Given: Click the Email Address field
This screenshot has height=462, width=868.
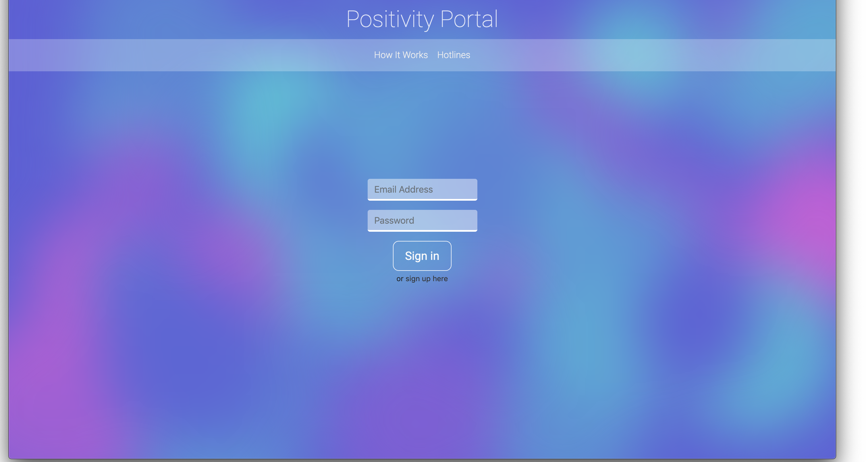Looking at the screenshot, I should pyautogui.click(x=422, y=189).
